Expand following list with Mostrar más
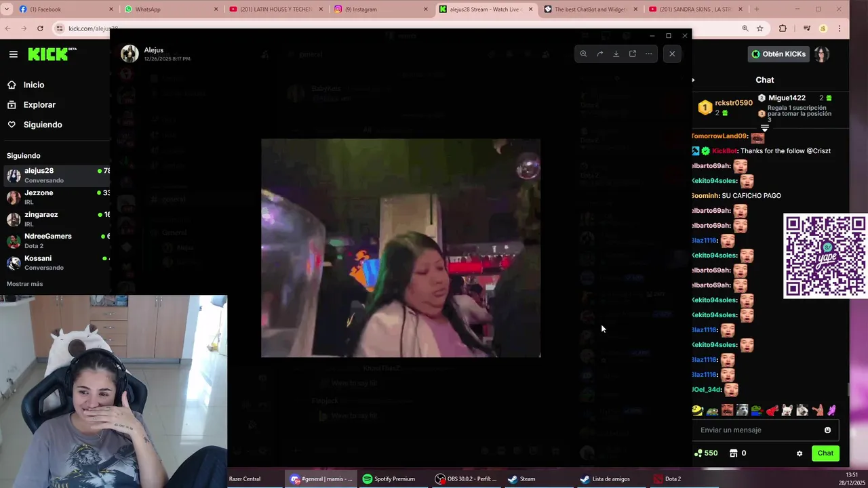The image size is (868, 488). click(x=24, y=284)
